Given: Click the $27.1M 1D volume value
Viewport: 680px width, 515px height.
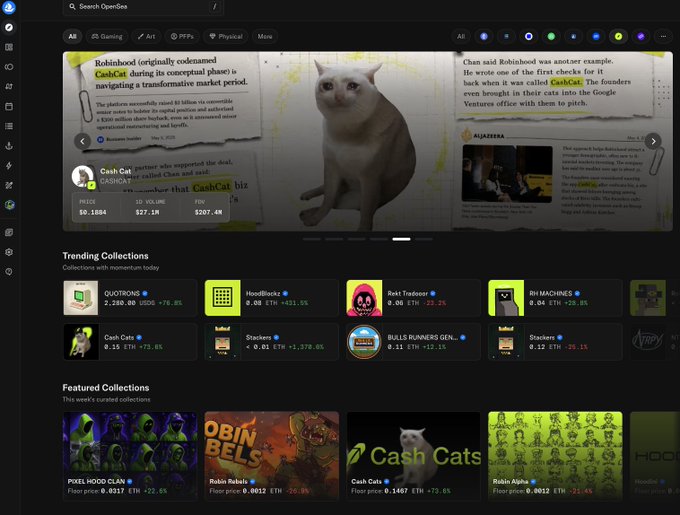Looking at the screenshot, I should pyautogui.click(x=147, y=212).
